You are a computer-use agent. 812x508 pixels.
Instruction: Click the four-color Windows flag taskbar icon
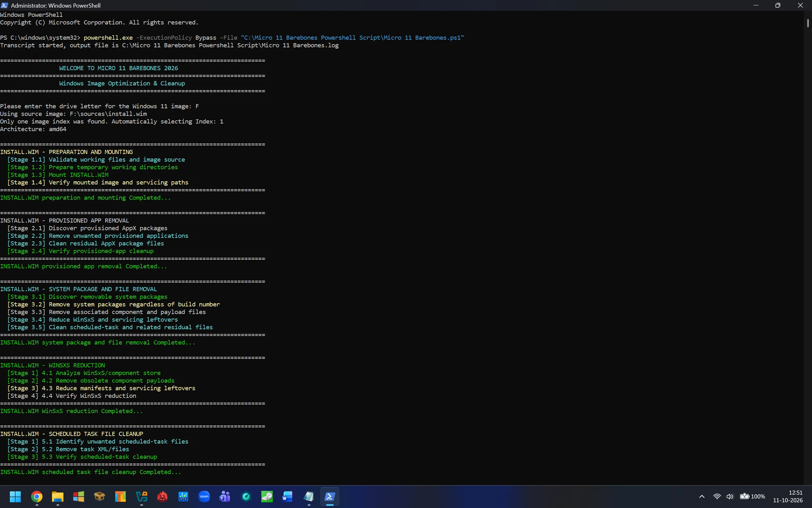pyautogui.click(x=79, y=496)
